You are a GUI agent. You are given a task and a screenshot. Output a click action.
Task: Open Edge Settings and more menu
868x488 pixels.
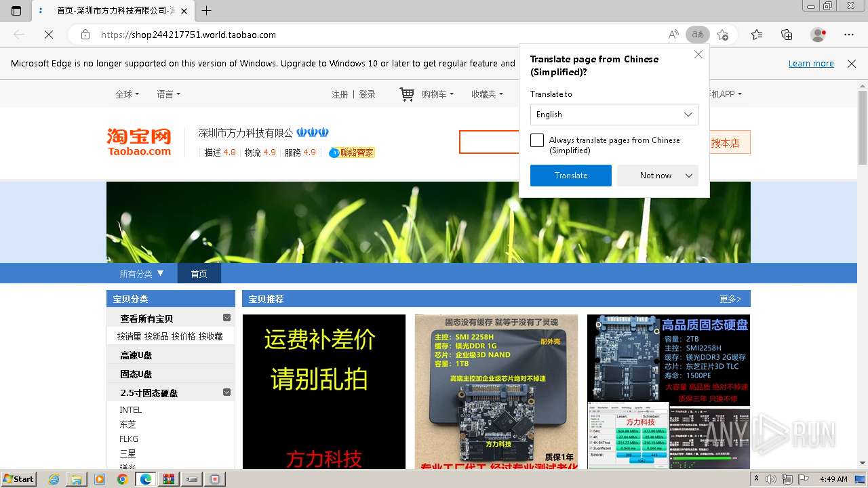tap(849, 35)
